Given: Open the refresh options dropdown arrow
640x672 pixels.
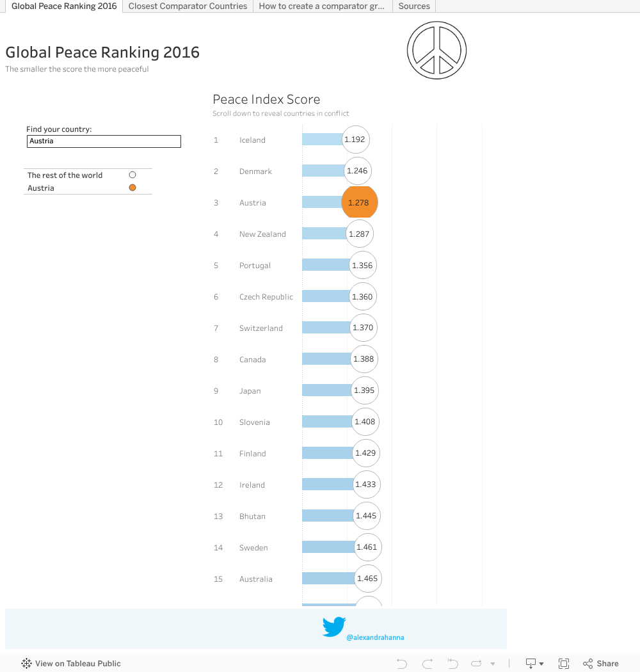Looking at the screenshot, I should pos(492,664).
